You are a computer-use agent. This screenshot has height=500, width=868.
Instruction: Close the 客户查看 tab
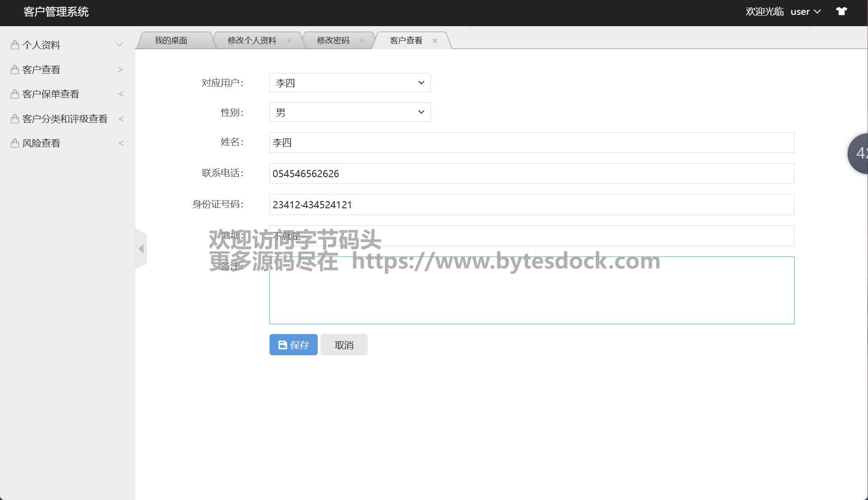pyautogui.click(x=435, y=41)
